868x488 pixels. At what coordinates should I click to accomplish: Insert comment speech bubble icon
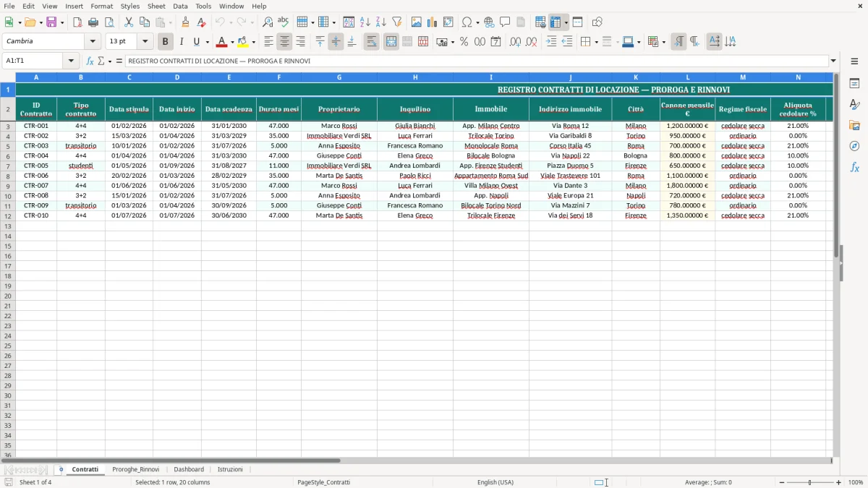pyautogui.click(x=505, y=22)
